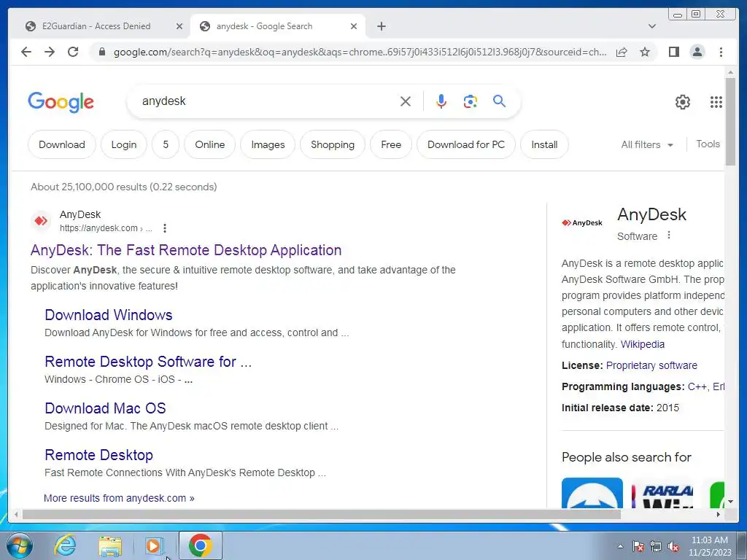747x560 pixels.
Task: Choose the Install filter chip
Action: (x=544, y=144)
